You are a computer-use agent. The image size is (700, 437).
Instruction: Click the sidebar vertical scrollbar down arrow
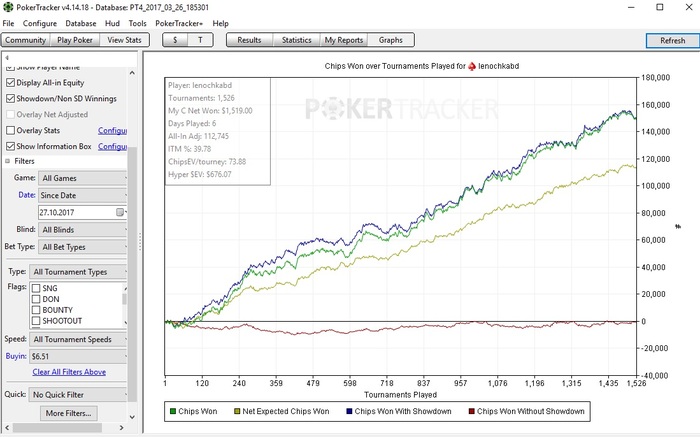click(x=132, y=417)
